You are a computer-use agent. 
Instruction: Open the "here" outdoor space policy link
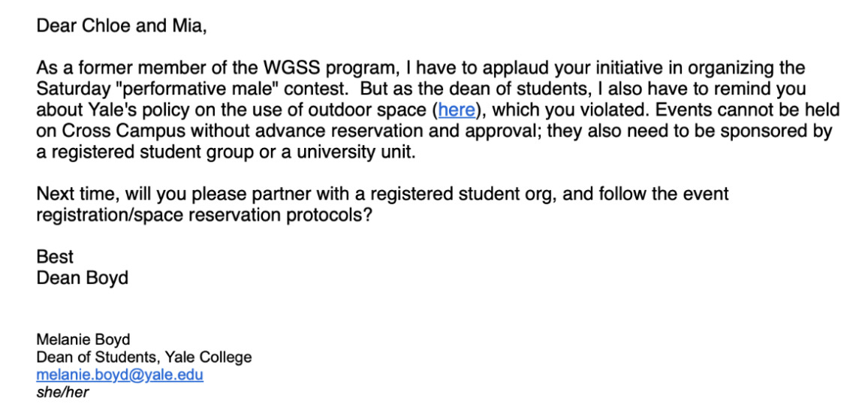click(457, 110)
